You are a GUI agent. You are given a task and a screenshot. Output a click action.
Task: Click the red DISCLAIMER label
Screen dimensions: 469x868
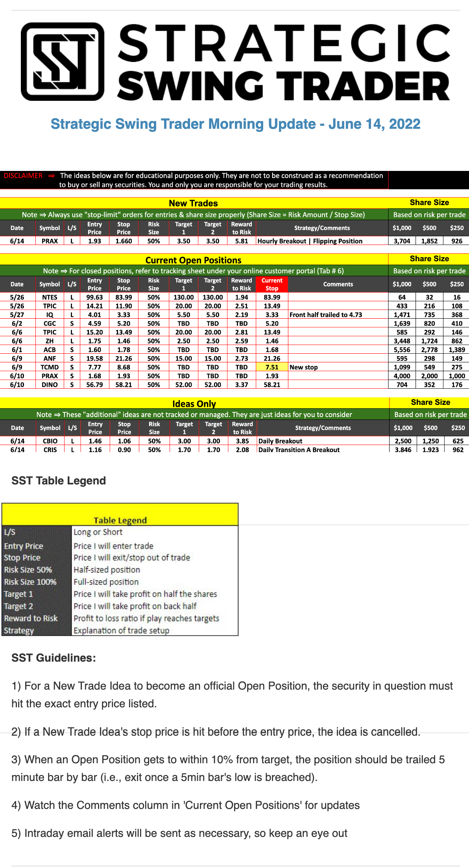(x=23, y=176)
